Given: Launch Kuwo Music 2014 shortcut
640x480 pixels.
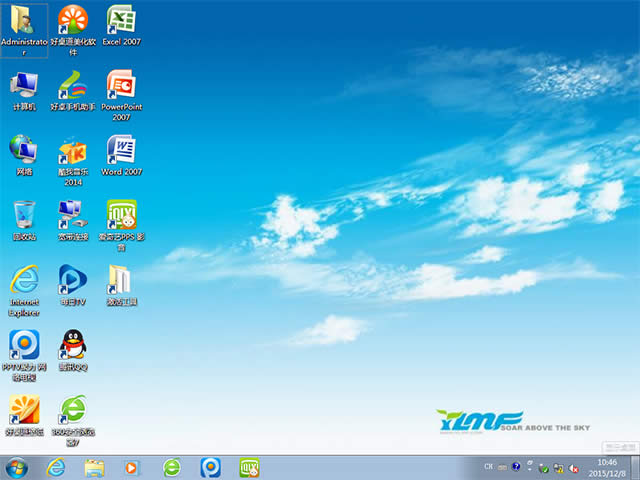Looking at the screenshot, I should 72,150.
